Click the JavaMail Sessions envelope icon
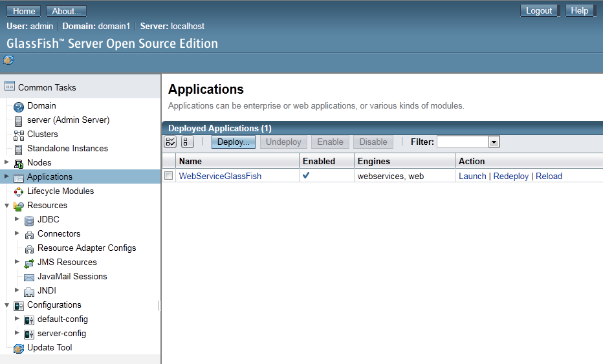Viewport: 603px width, 364px height. tap(29, 277)
